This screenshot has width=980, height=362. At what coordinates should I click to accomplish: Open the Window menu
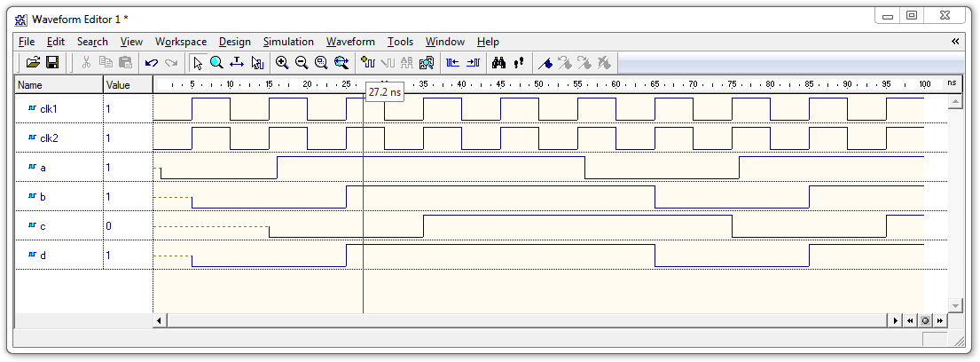click(x=445, y=42)
